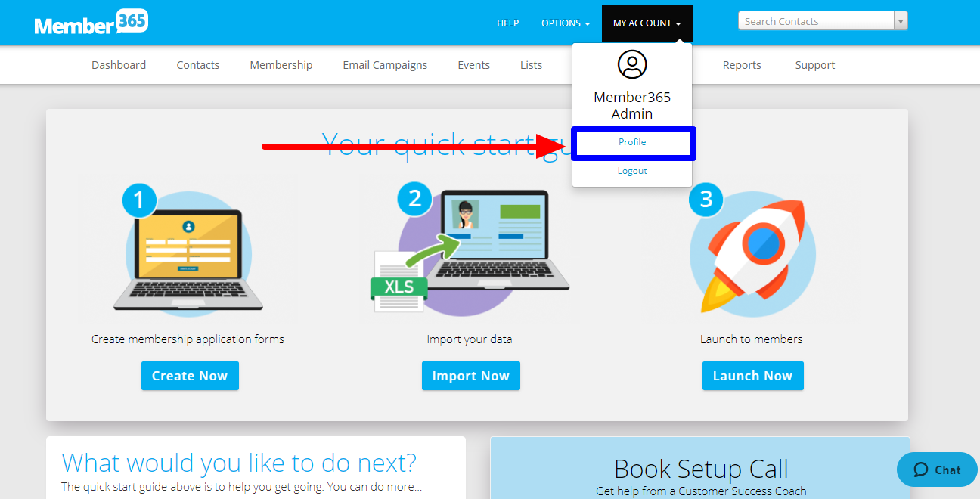This screenshot has width=980, height=499.
Task: Click the Member365 logo
Action: coord(91,23)
